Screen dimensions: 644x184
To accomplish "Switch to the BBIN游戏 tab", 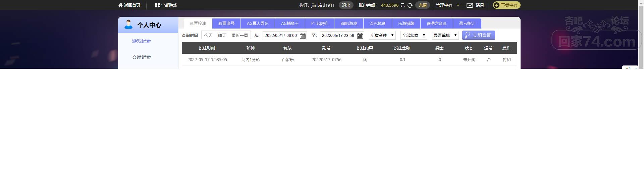I will click(x=349, y=24).
